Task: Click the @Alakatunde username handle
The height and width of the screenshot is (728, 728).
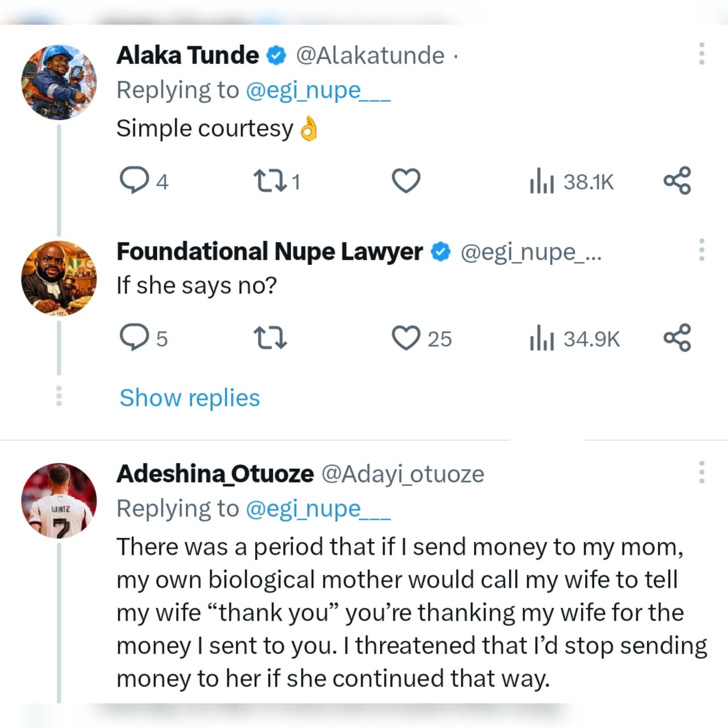Action: [x=373, y=55]
